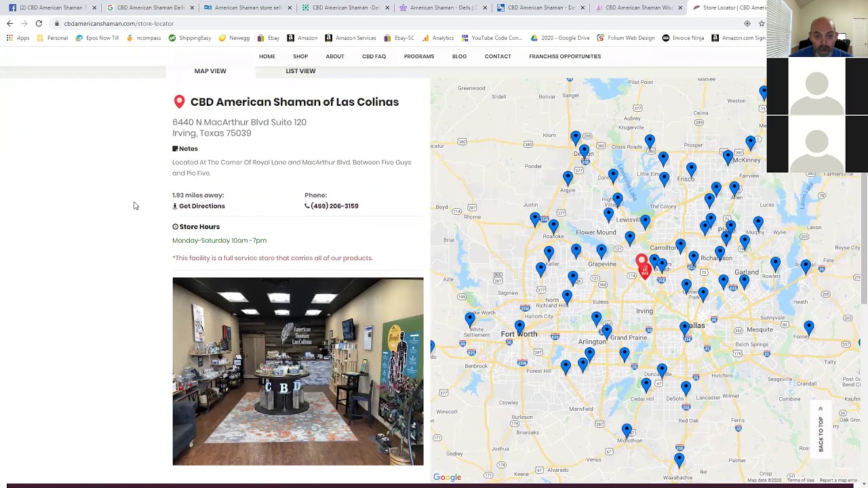Click the address 6440 N MacArthur Blvd Suite 120
This screenshot has width=868, height=488.
[x=239, y=122]
